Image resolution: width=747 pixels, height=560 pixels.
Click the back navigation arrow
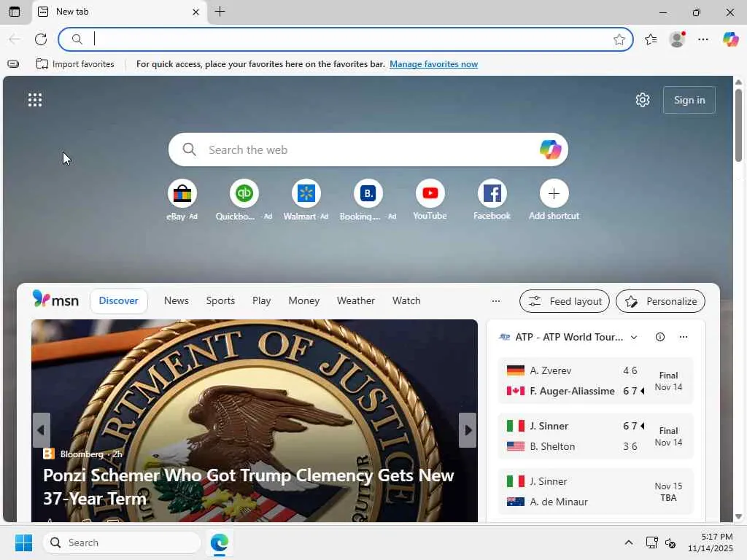(15, 39)
